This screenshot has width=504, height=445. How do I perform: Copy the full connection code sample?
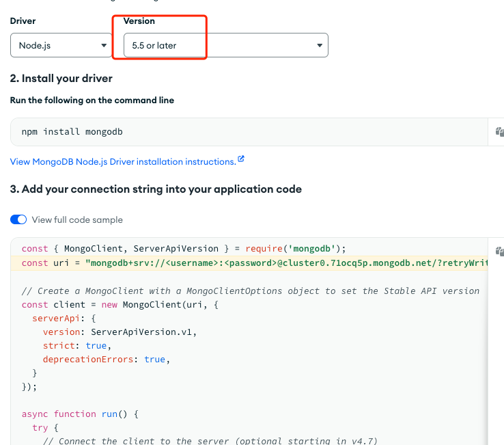[x=499, y=251]
